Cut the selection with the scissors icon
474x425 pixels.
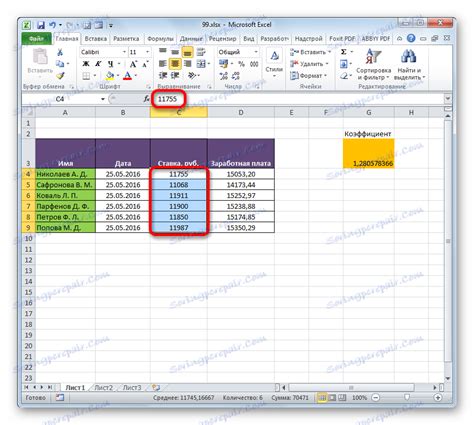pyautogui.click(x=60, y=52)
